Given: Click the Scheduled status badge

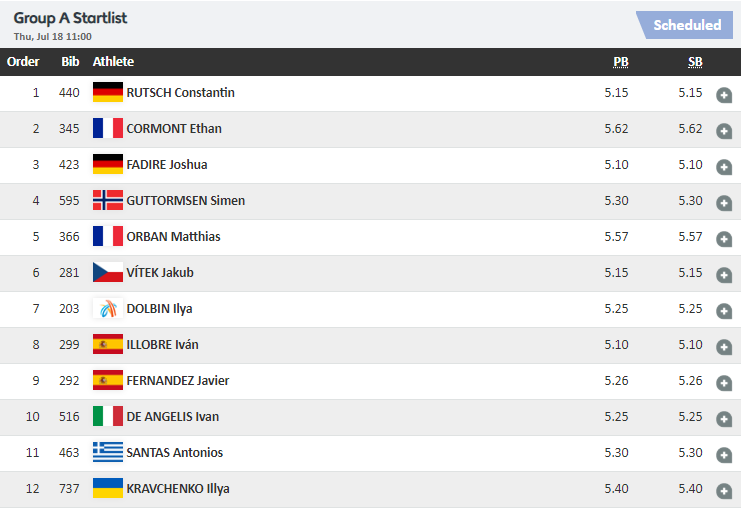Looking at the screenshot, I should tap(686, 26).
